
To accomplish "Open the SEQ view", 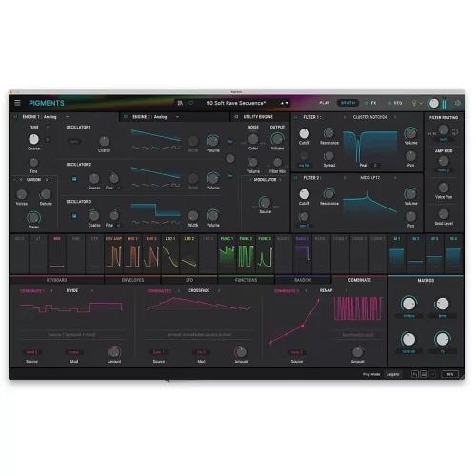I will pyautogui.click(x=398, y=103).
